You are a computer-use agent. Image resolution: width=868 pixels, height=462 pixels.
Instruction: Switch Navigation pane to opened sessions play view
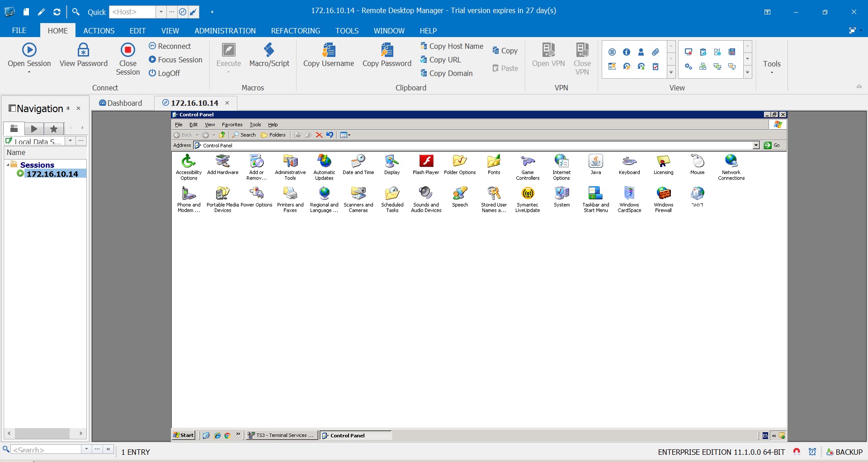34,129
